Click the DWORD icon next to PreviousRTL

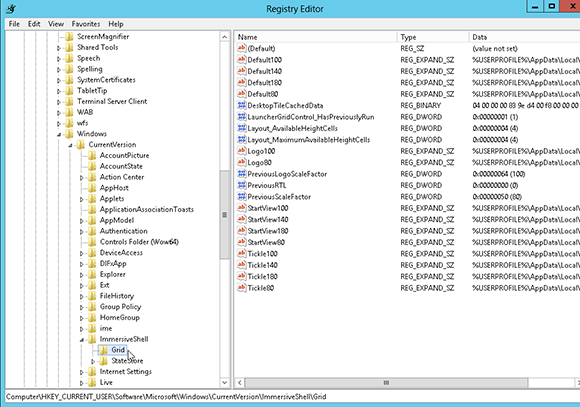(x=242, y=185)
